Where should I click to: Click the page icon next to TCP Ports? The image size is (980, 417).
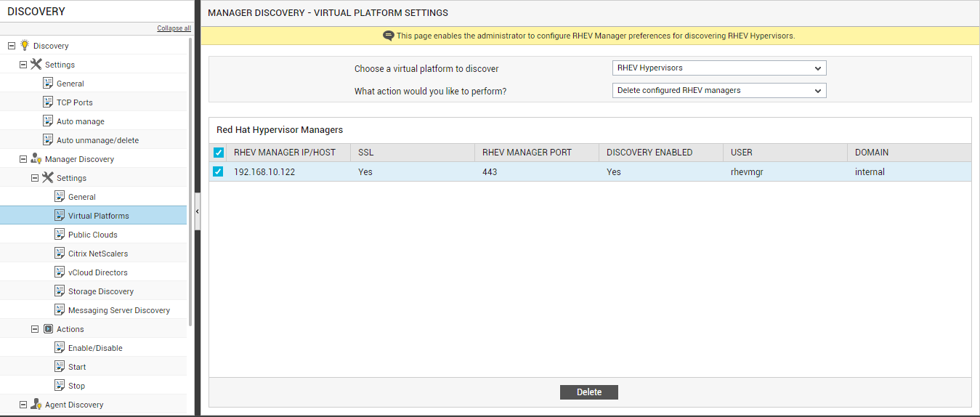[48, 102]
